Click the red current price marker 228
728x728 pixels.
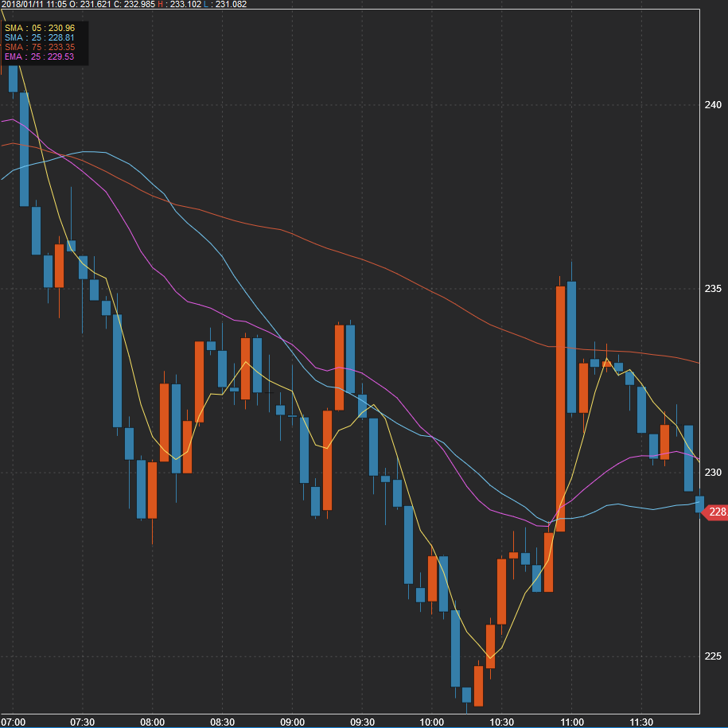tap(715, 512)
